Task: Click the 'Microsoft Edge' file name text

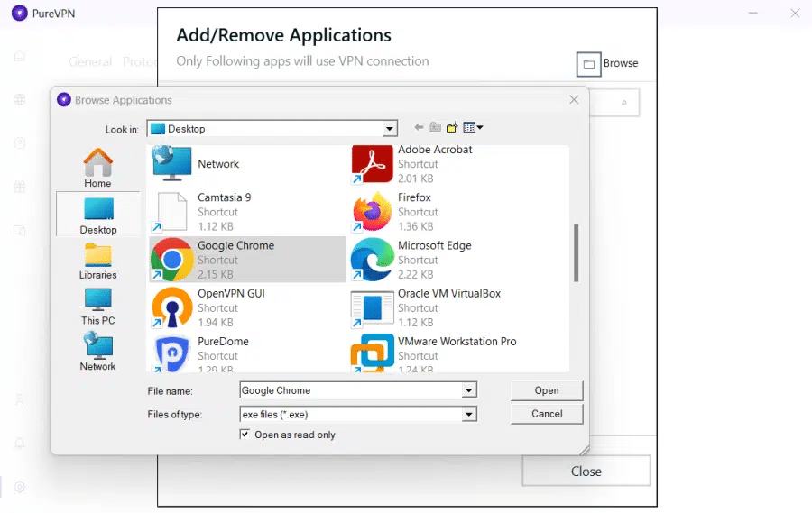Action: 435,245
